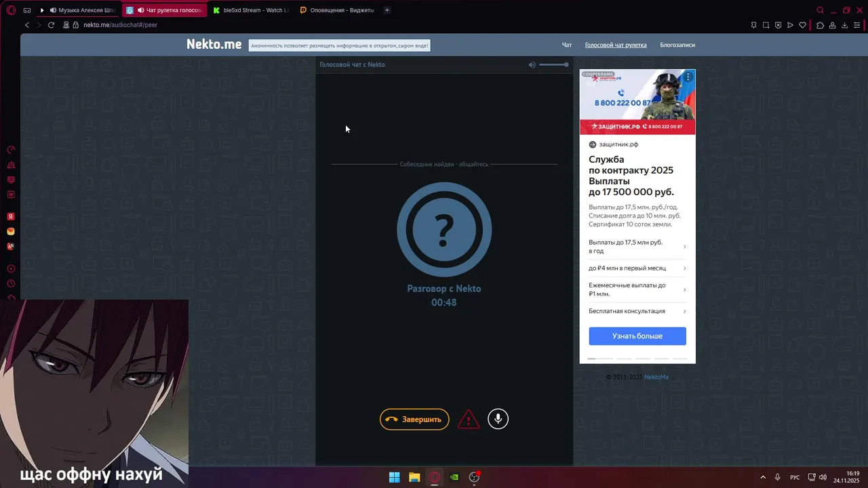Click the ad banner soldier image

pyautogui.click(x=637, y=102)
